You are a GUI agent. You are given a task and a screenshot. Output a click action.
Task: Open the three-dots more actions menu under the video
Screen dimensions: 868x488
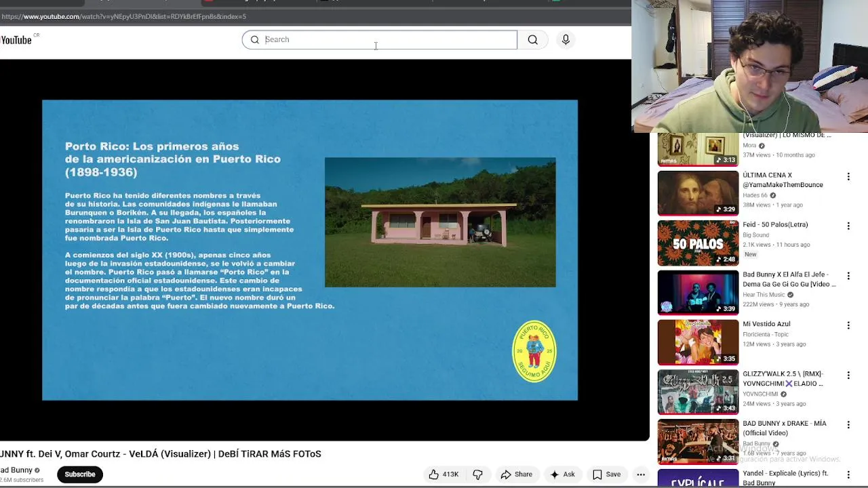pyautogui.click(x=641, y=474)
